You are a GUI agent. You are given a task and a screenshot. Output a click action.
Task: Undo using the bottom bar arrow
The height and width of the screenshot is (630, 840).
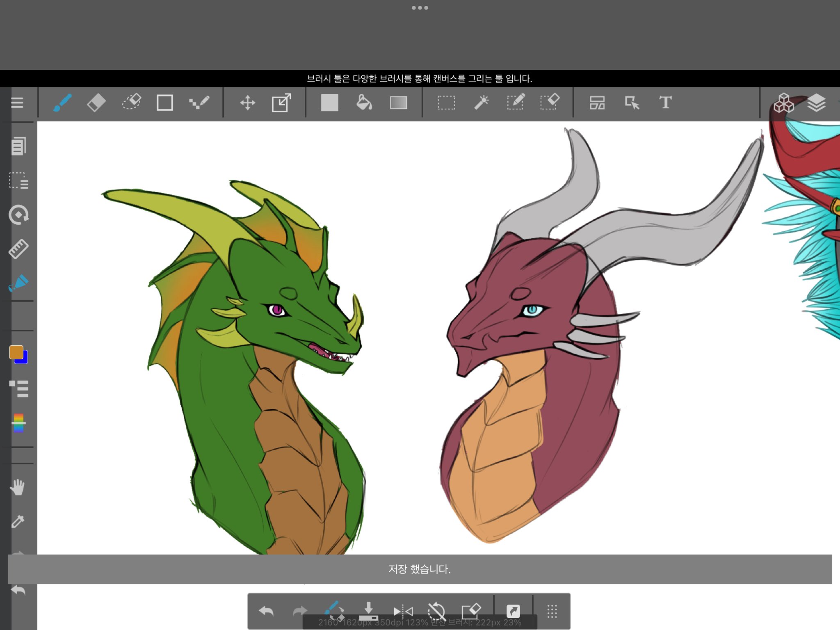tap(266, 611)
